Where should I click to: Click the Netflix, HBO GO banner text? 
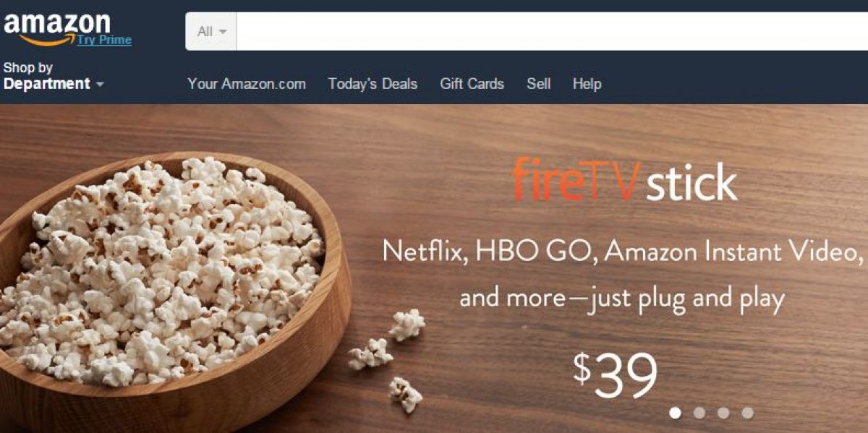point(624,252)
